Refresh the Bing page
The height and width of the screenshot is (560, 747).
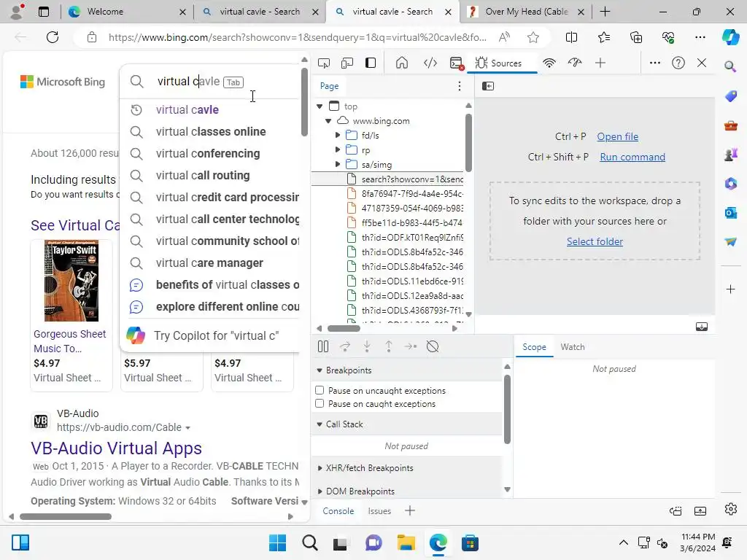pyautogui.click(x=53, y=37)
